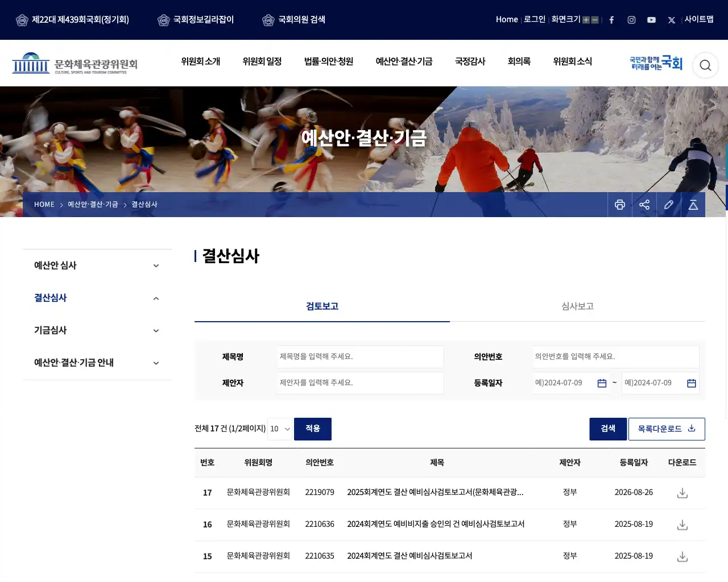Click the 로그인 link
This screenshot has height=582, width=728.
(535, 19)
